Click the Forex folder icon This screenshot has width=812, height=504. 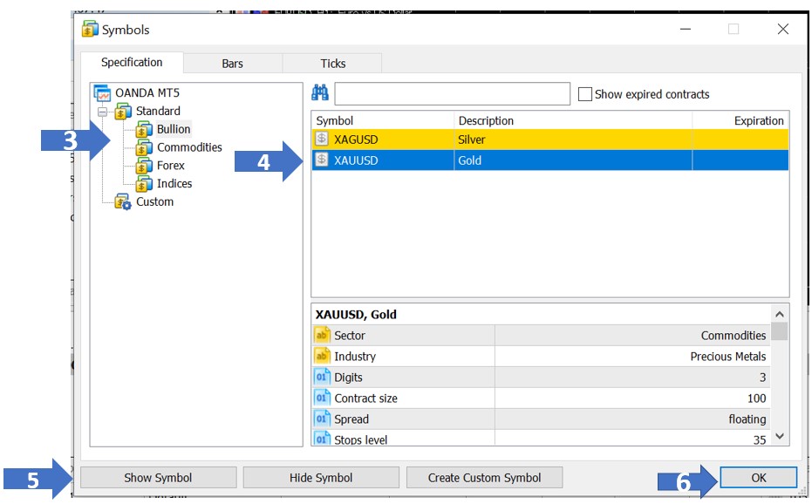[x=145, y=166]
